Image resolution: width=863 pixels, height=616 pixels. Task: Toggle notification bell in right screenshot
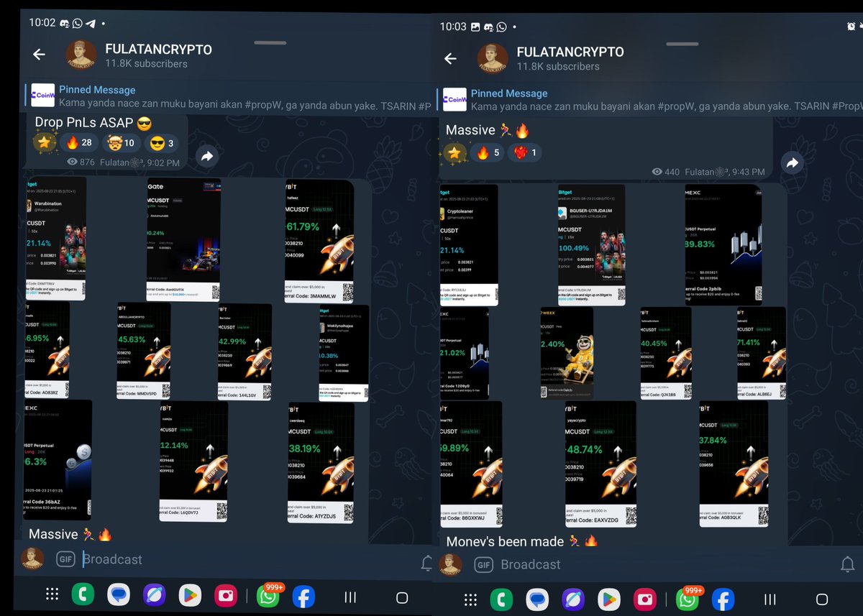click(848, 565)
